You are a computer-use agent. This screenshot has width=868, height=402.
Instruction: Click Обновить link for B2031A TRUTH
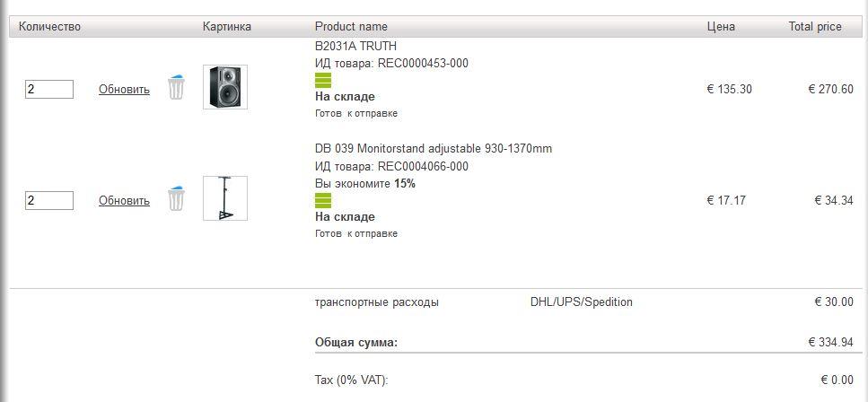(124, 89)
